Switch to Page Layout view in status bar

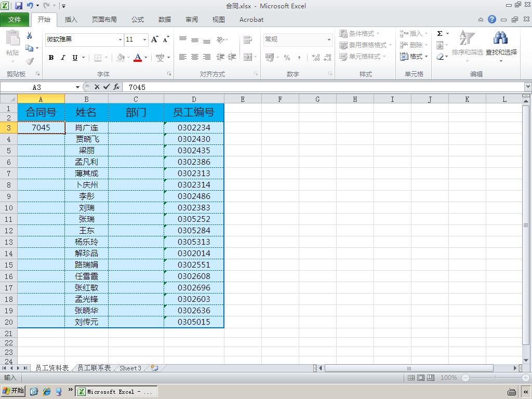pyautogui.click(x=421, y=378)
